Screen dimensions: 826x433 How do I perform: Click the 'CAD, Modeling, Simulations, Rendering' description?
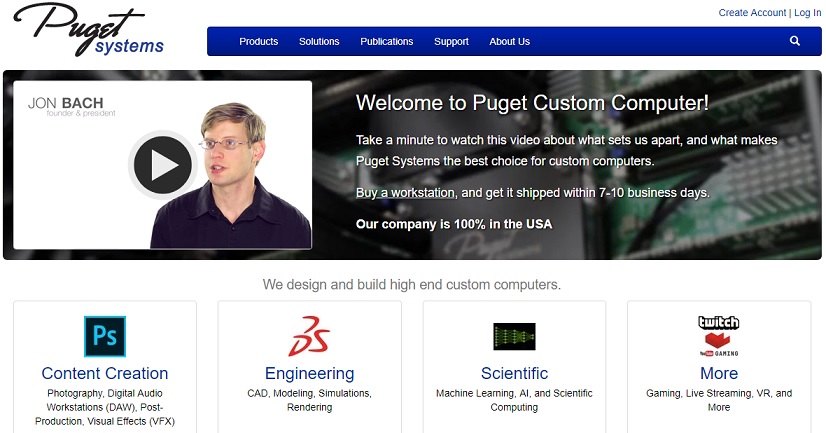[x=309, y=400]
